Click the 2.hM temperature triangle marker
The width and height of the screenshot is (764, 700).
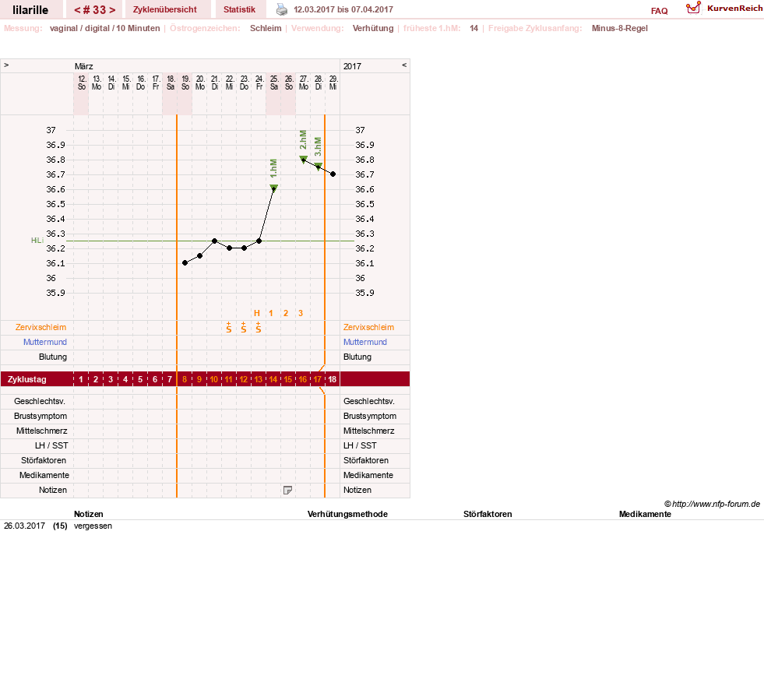(303, 159)
